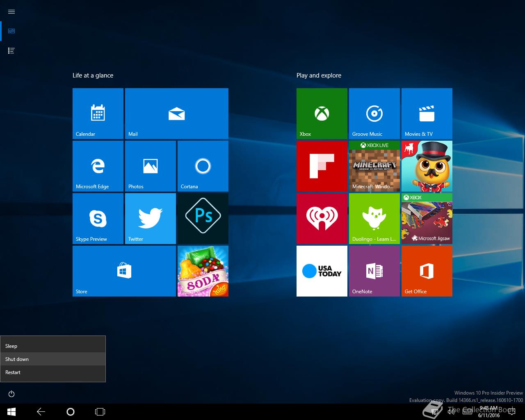The height and width of the screenshot is (420, 525).
Task: Select Restart from power menu
Action: (x=53, y=372)
